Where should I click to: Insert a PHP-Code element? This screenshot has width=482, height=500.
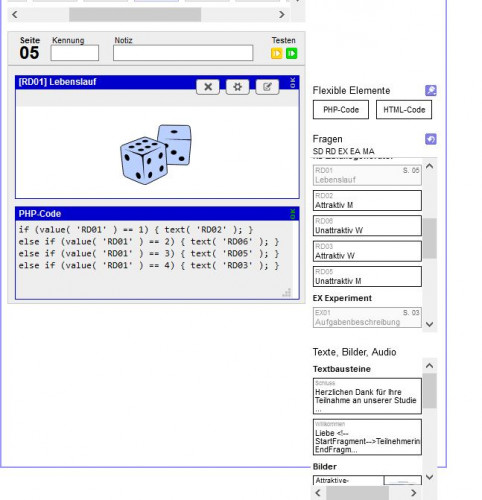(x=341, y=110)
